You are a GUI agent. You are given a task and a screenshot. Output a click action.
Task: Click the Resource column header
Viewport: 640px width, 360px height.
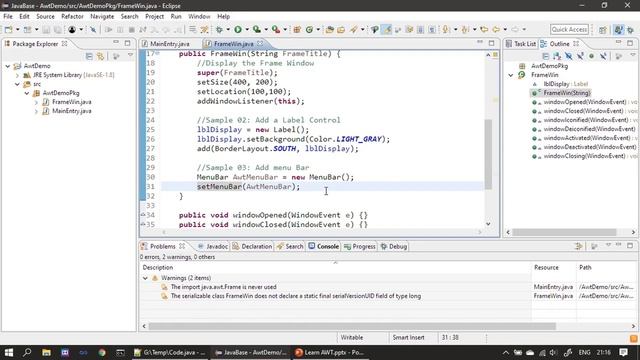tap(546, 267)
